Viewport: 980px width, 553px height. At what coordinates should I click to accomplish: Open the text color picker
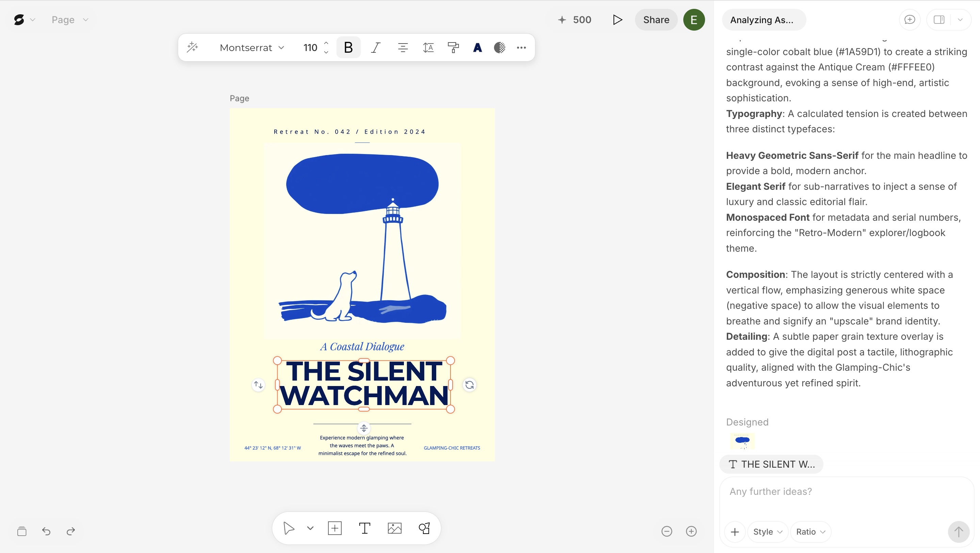[477, 48]
